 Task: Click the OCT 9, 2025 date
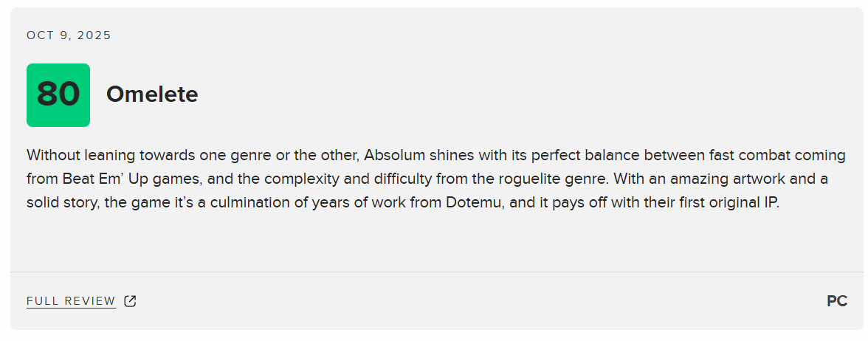(x=69, y=35)
